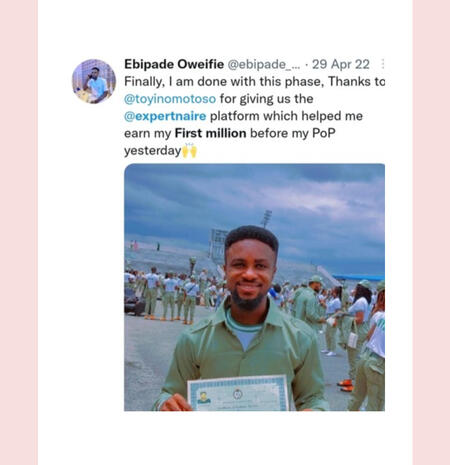Image resolution: width=450 pixels, height=465 pixels.
Task: Click the phrase Finally, I am done
Action: [176, 82]
